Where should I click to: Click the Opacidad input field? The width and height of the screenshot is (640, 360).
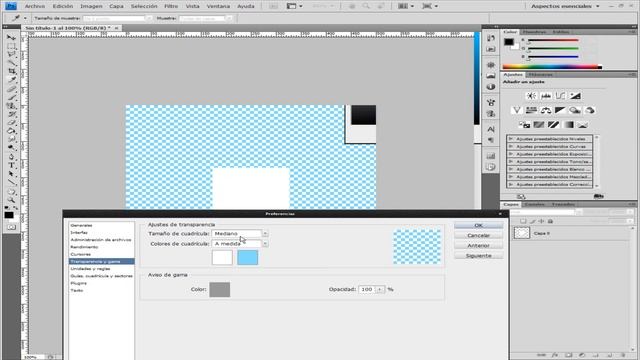[x=367, y=289]
